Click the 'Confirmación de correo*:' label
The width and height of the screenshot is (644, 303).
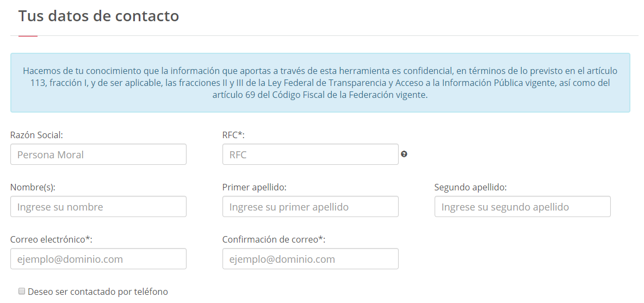pos(274,239)
